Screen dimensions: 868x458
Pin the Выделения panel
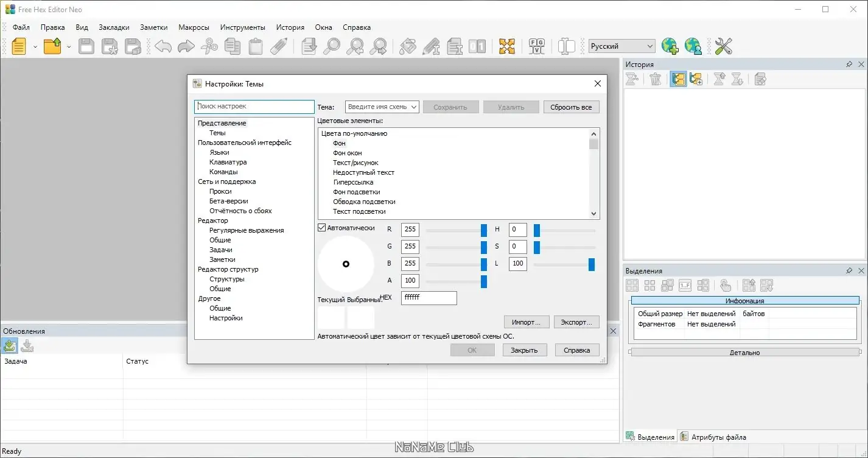[849, 270]
